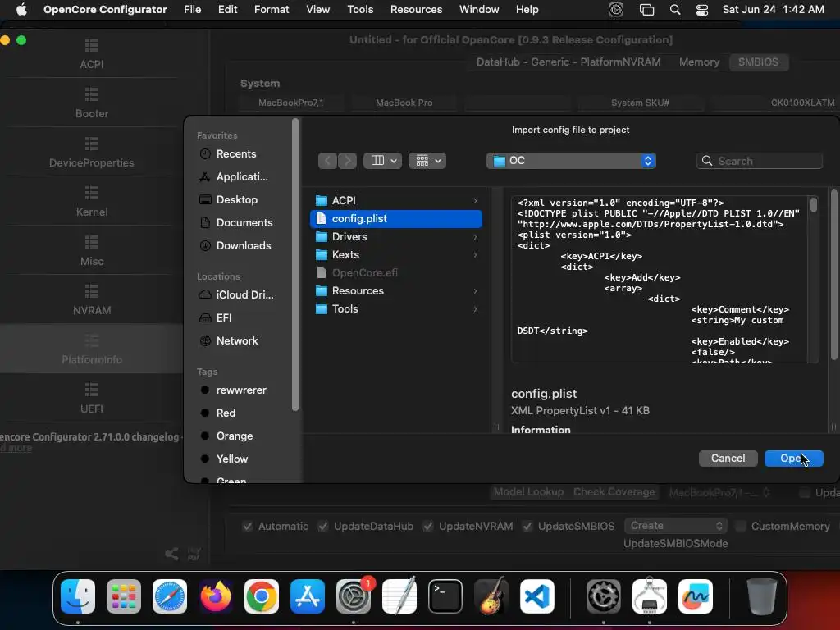840x630 pixels.
Task: Open the OC folder path popup
Action: coord(571,161)
